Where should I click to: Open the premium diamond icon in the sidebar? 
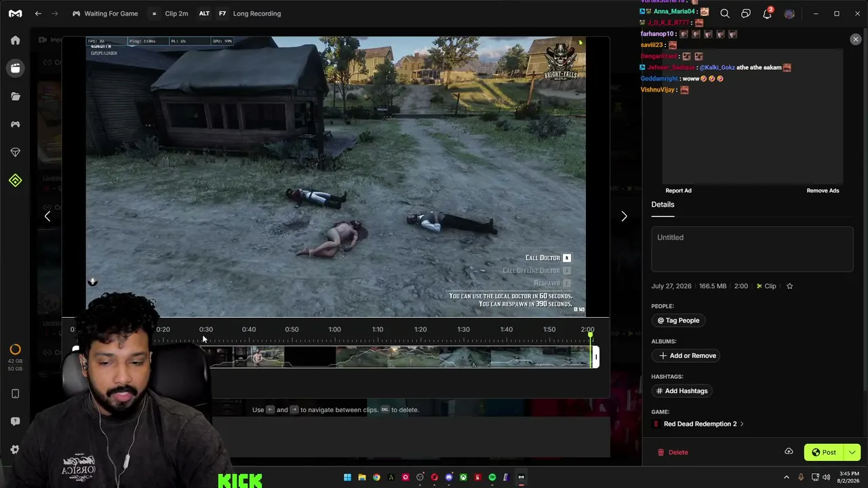click(15, 152)
